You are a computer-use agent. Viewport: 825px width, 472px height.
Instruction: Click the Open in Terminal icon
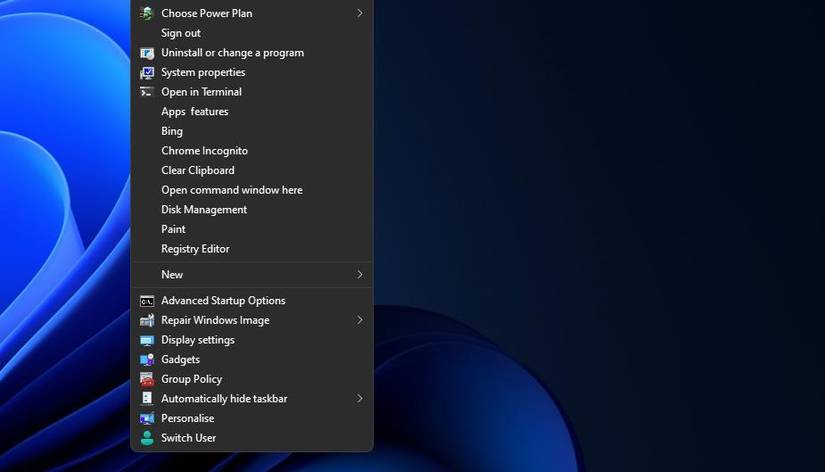click(x=147, y=92)
